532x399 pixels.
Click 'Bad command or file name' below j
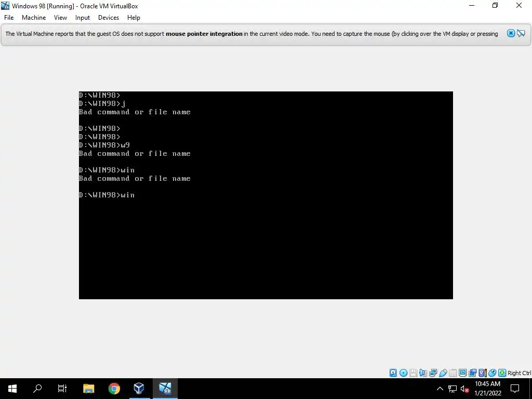135,112
